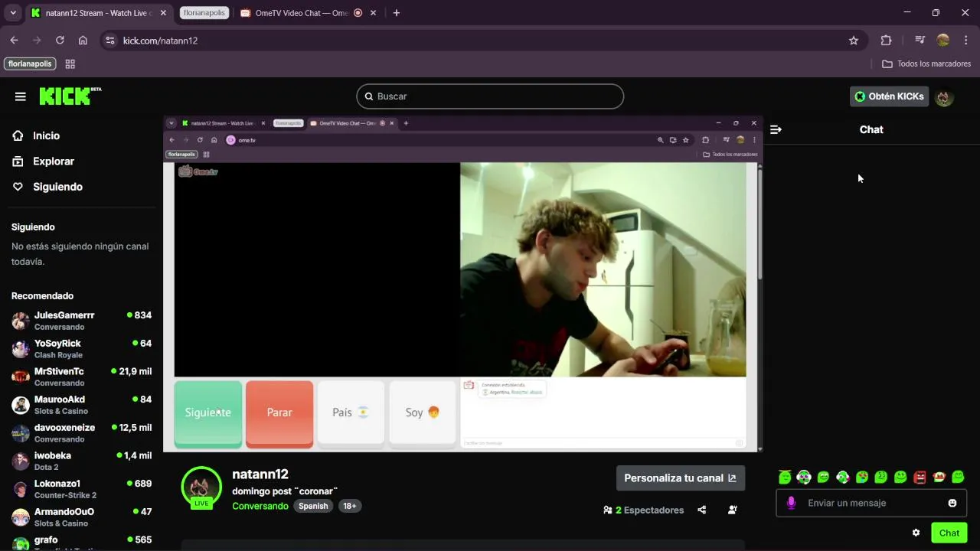This screenshot has height=551, width=980.
Task: Open the browser extensions puzzle icon
Action: point(887,41)
